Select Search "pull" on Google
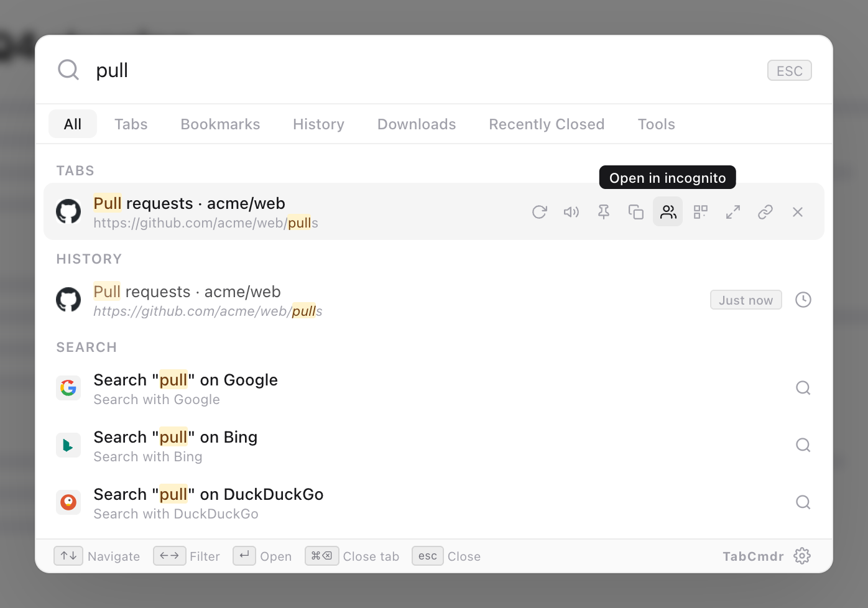The image size is (868, 608). pyautogui.click(x=434, y=388)
